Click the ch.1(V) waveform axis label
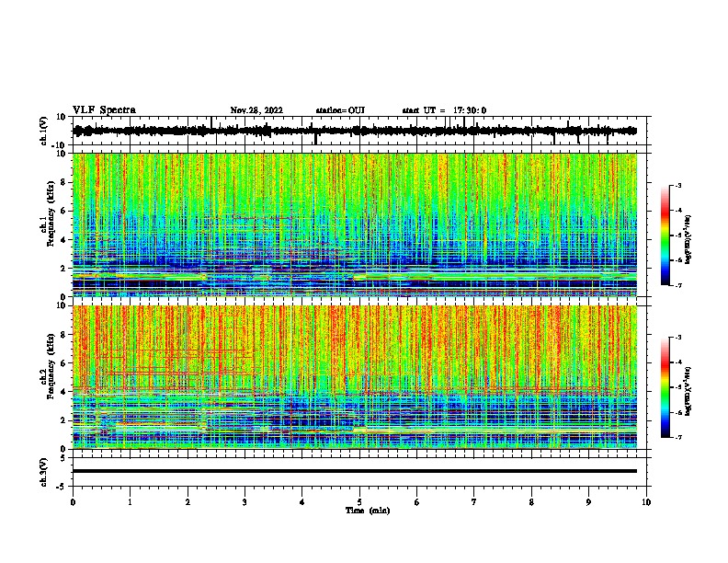The image size is (728, 563). tap(44, 131)
